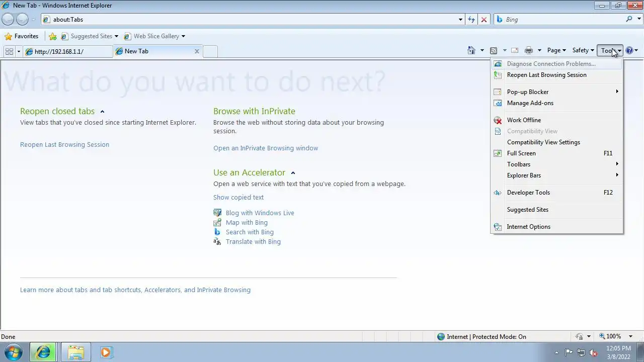Click the Favorites button
The width and height of the screenshot is (644, 362).
coord(22,36)
